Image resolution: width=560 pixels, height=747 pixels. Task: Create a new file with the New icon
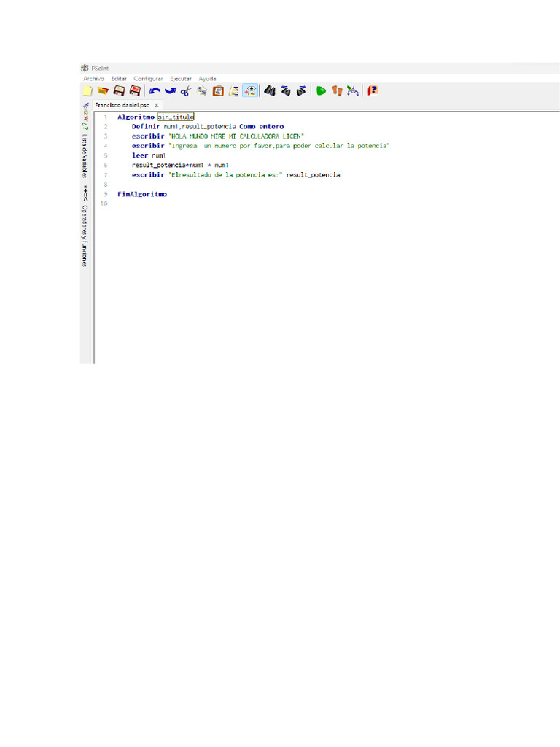[x=87, y=90]
